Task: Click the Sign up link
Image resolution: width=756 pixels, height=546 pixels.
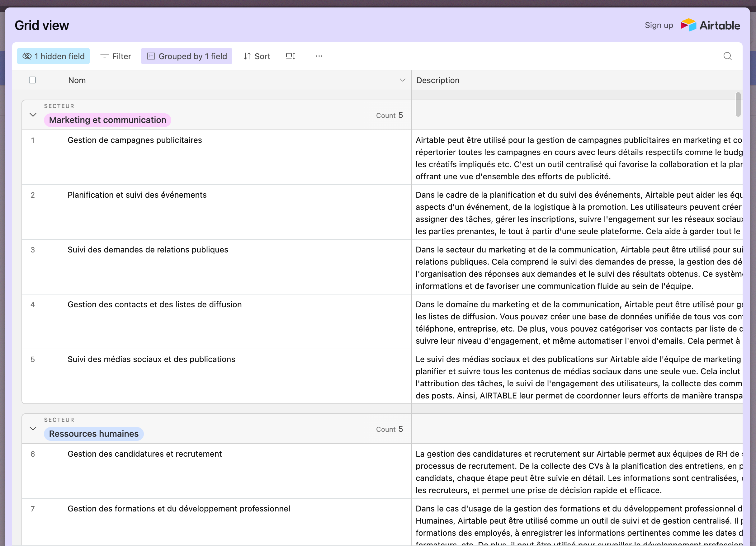Action: coord(659,25)
